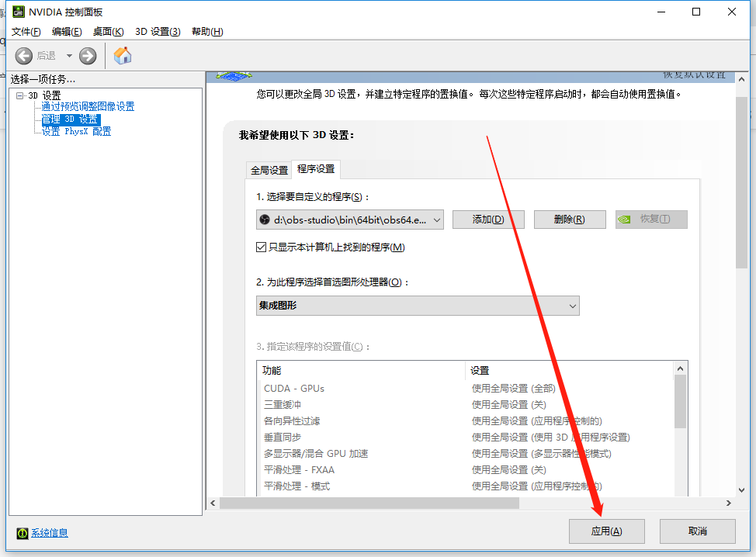Open the 集成图形 graphics processor dropdown
The height and width of the screenshot is (557, 756).
(x=418, y=306)
